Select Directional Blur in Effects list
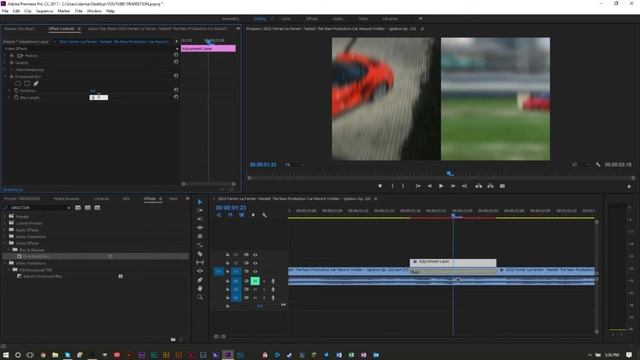Screen dimensions: 640x360 [x=95, y=256]
